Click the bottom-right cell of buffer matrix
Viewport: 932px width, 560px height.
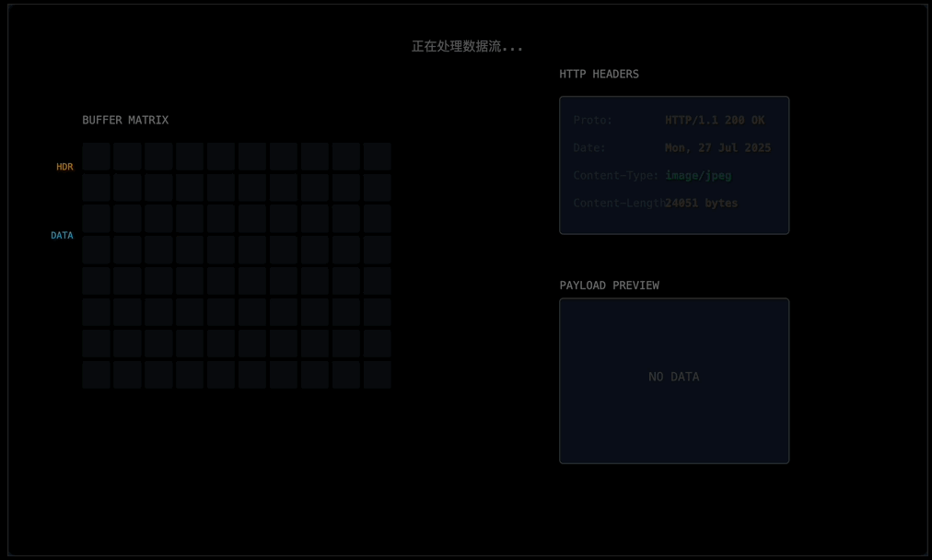(x=377, y=375)
